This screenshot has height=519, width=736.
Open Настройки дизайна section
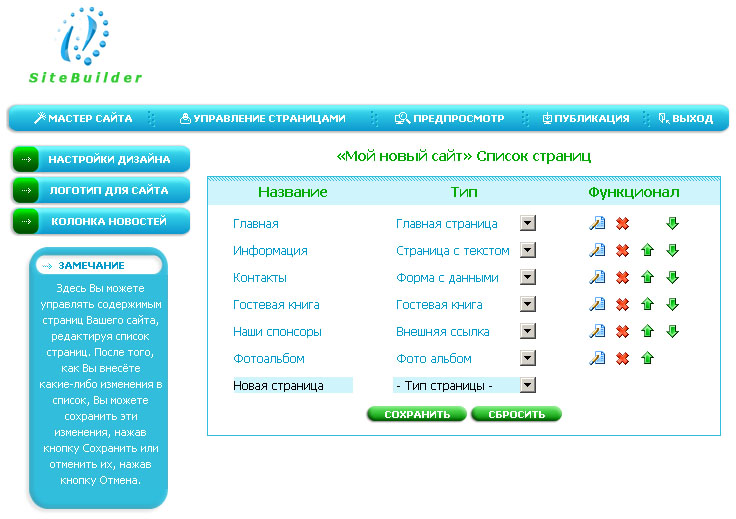click(101, 159)
